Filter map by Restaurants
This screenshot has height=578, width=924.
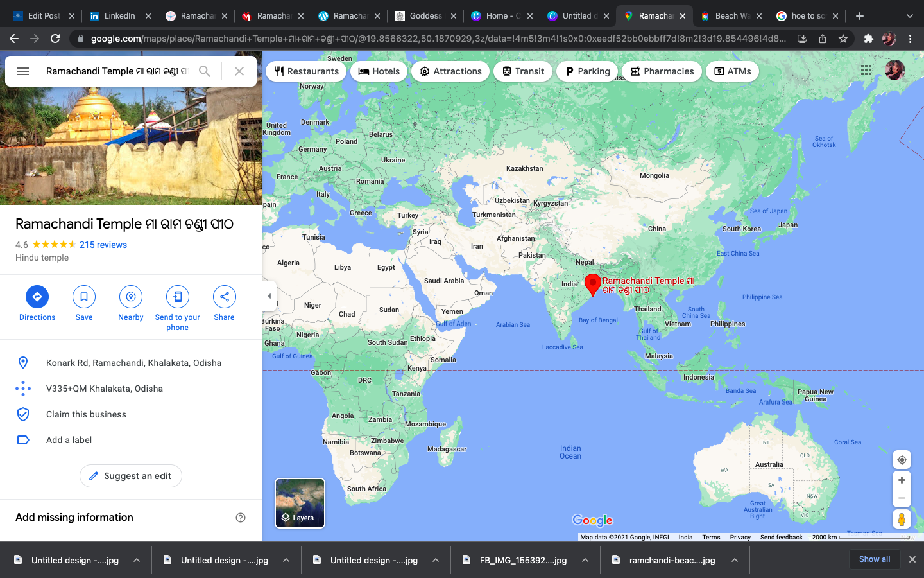(306, 71)
